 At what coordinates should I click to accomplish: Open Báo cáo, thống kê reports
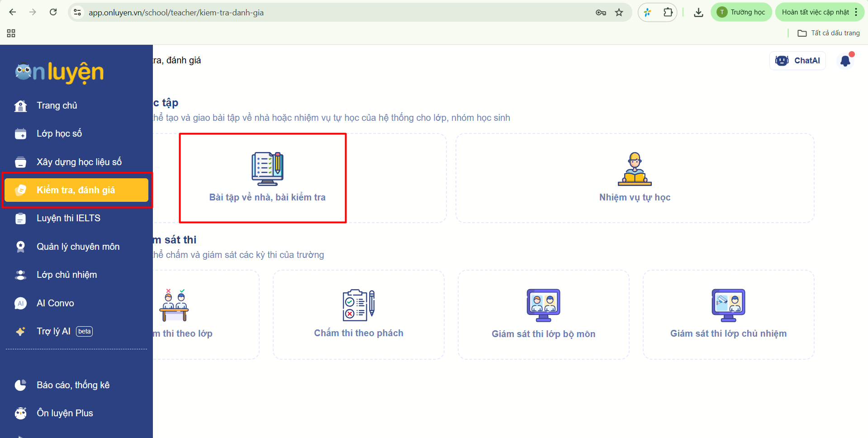coord(73,385)
